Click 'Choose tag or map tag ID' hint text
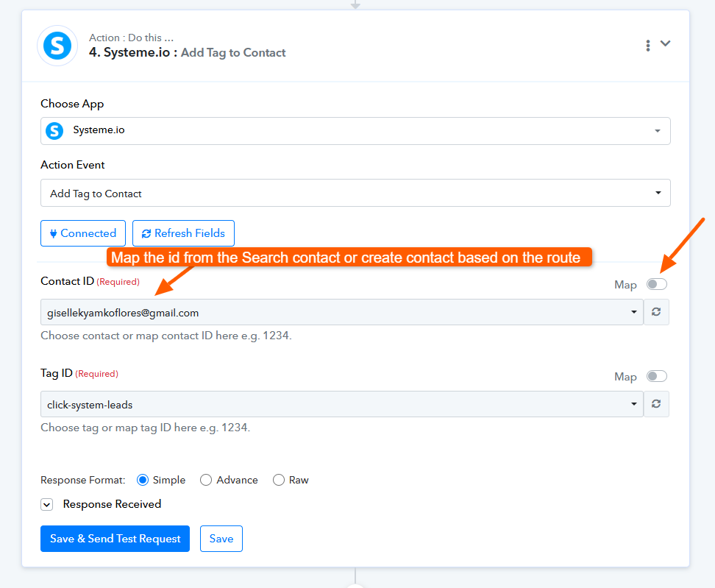The image size is (715, 588). (x=146, y=428)
